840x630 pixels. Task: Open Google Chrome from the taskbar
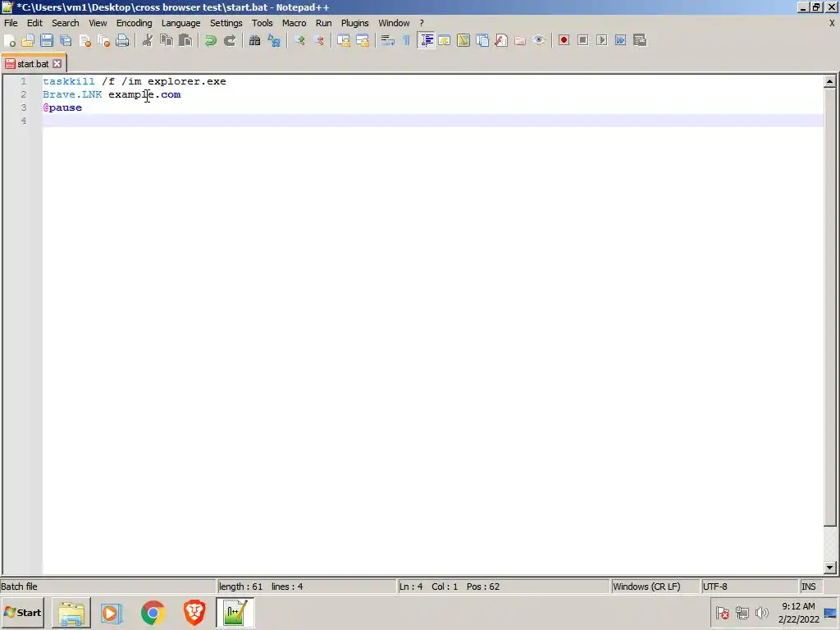(x=153, y=612)
